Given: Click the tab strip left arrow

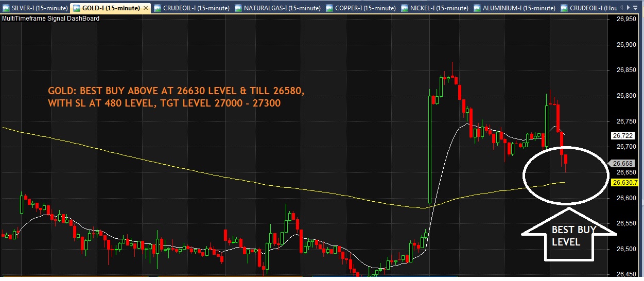Looking at the screenshot, I should tap(621, 8).
